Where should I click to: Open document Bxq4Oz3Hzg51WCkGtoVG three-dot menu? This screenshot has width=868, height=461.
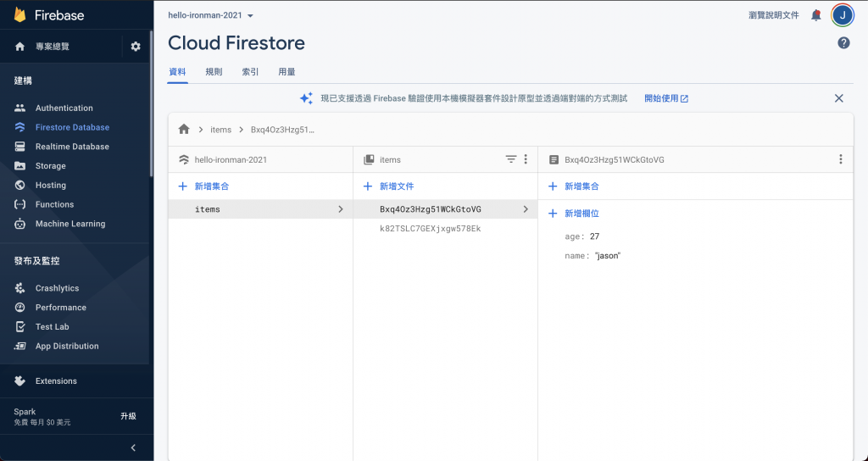840,159
